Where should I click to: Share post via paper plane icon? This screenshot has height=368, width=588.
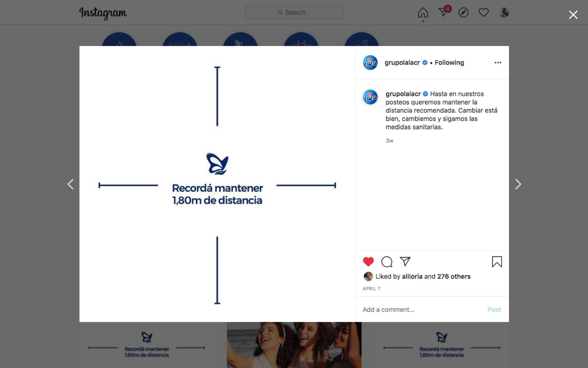point(405,261)
